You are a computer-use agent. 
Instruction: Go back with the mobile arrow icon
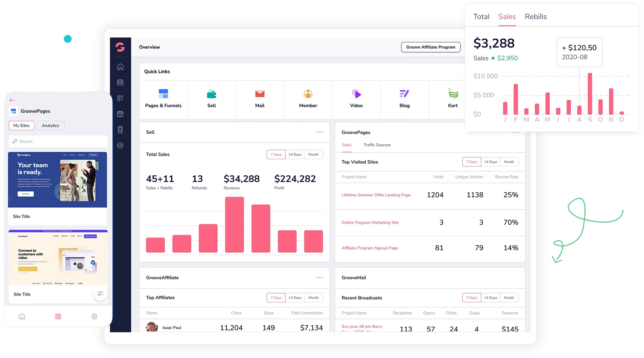click(12, 100)
